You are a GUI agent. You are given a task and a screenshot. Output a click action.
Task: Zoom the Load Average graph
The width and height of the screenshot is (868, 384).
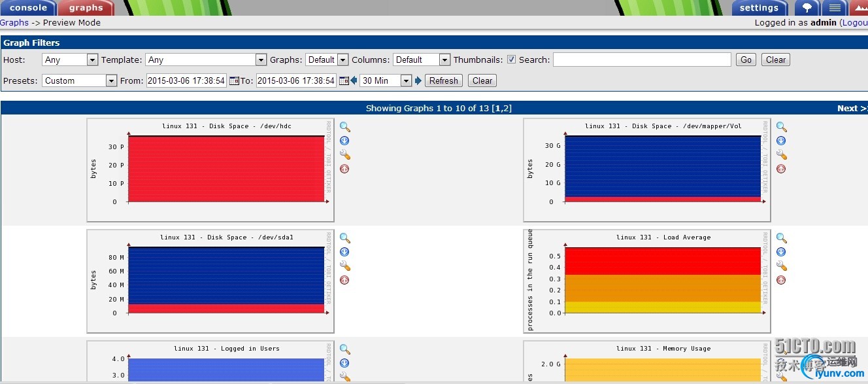click(x=781, y=239)
